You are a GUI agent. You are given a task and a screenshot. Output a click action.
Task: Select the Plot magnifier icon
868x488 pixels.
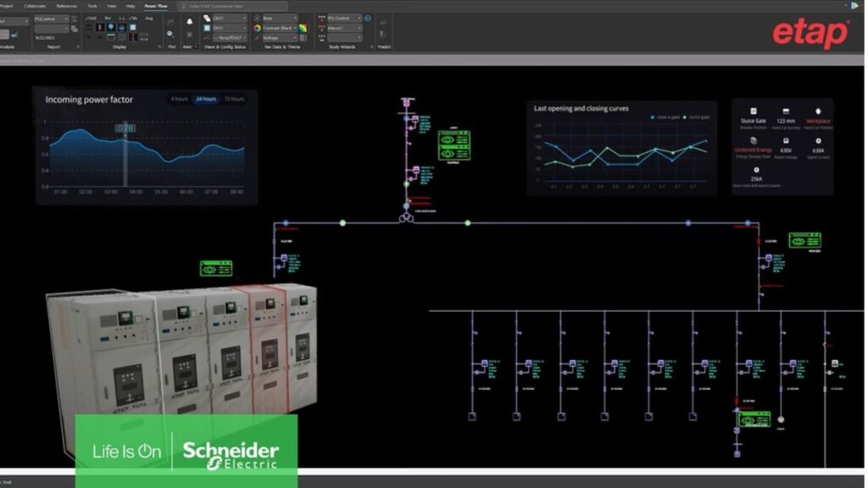170,34
